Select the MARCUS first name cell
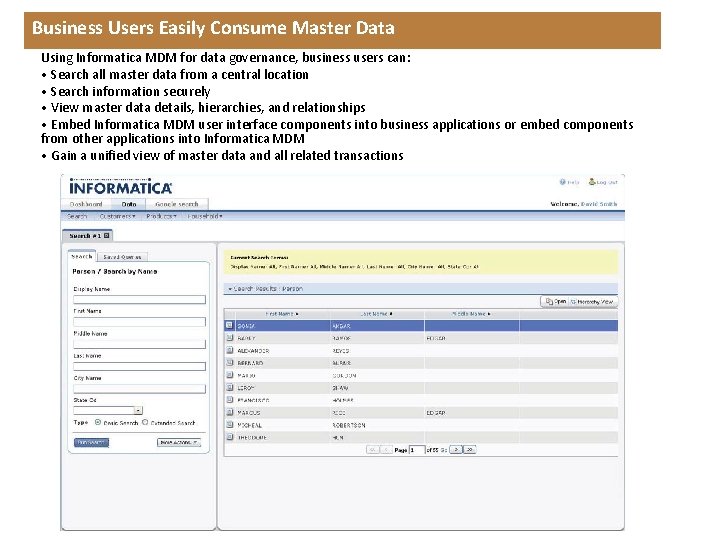Image resolution: width=720 pixels, height=540 pixels. 249,413
